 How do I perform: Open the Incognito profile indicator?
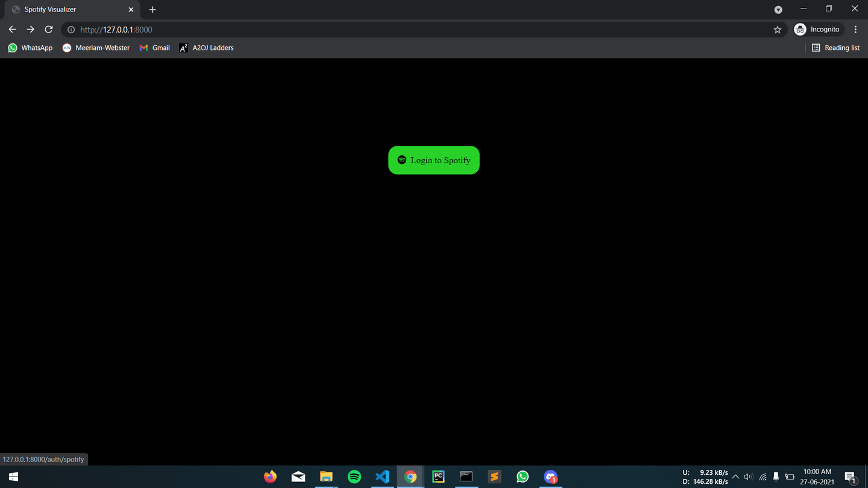pos(817,30)
